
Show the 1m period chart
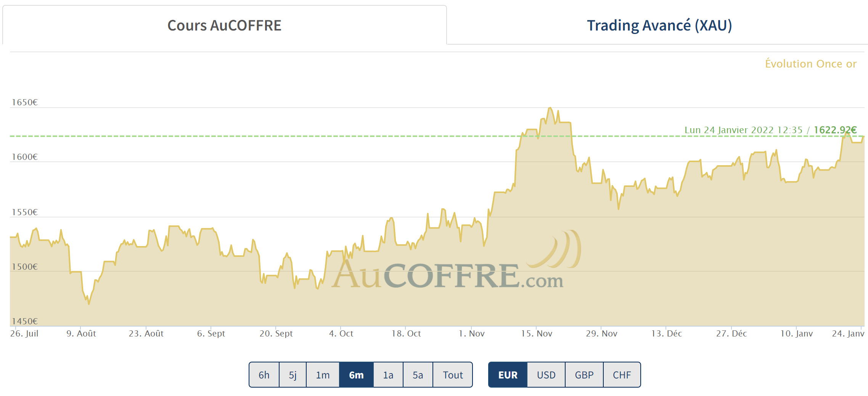click(323, 375)
